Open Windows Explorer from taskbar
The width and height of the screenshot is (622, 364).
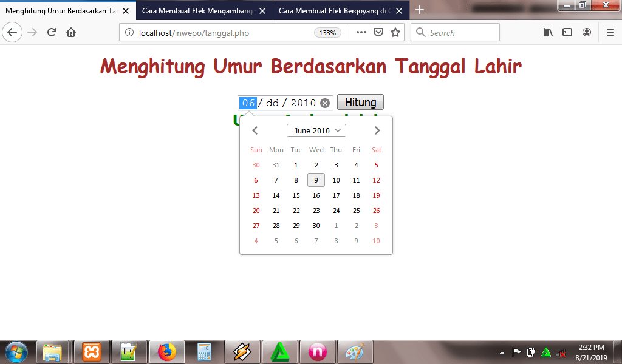pos(52,352)
